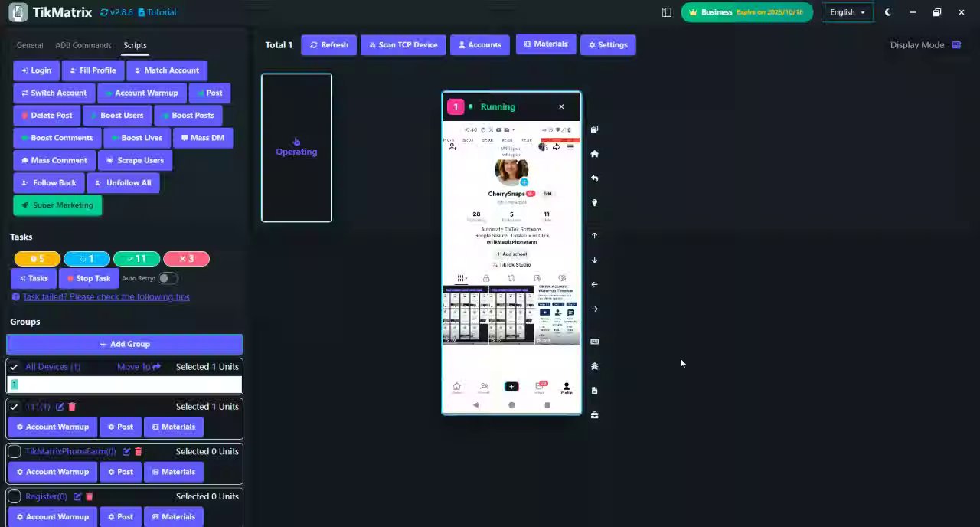Check version v2.8.6 update icon
Image resolution: width=980 pixels, height=527 pixels.
(x=104, y=12)
